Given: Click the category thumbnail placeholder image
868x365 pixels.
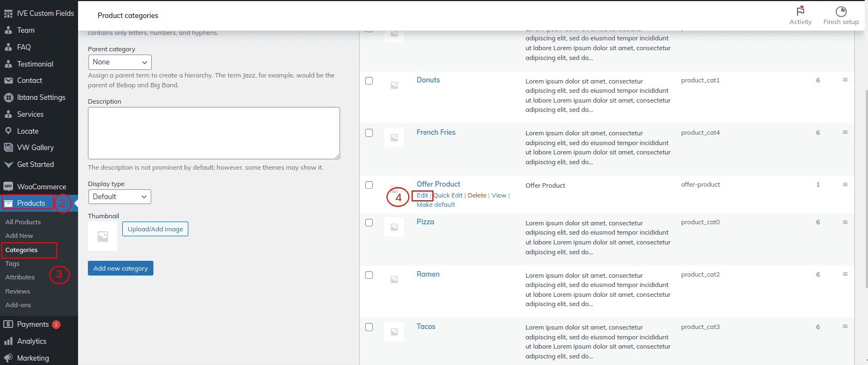Looking at the screenshot, I should [103, 236].
